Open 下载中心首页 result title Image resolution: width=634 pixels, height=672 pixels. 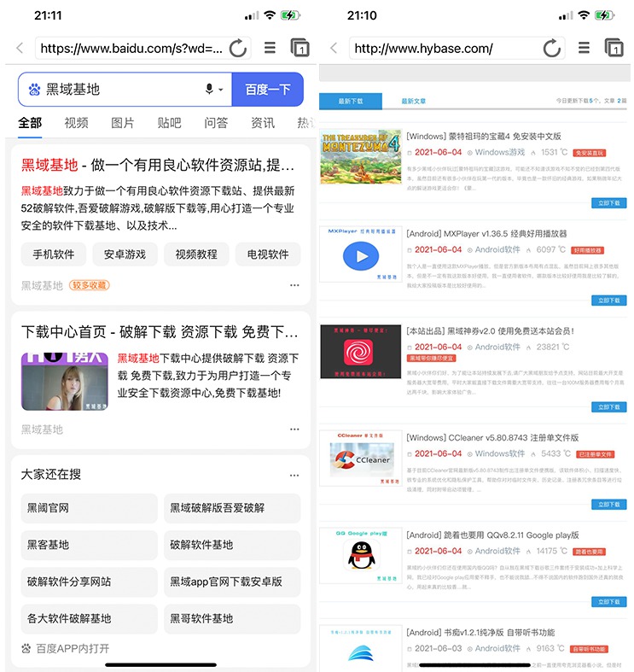pos(160,331)
